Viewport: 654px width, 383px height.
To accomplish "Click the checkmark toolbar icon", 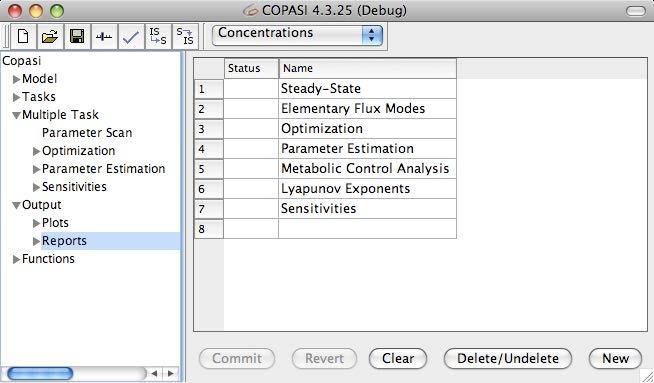I will click(131, 37).
